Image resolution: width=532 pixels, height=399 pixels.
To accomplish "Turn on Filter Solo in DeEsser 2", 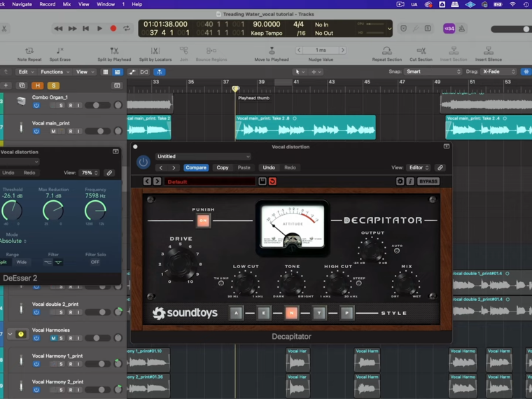I will 95,262.
